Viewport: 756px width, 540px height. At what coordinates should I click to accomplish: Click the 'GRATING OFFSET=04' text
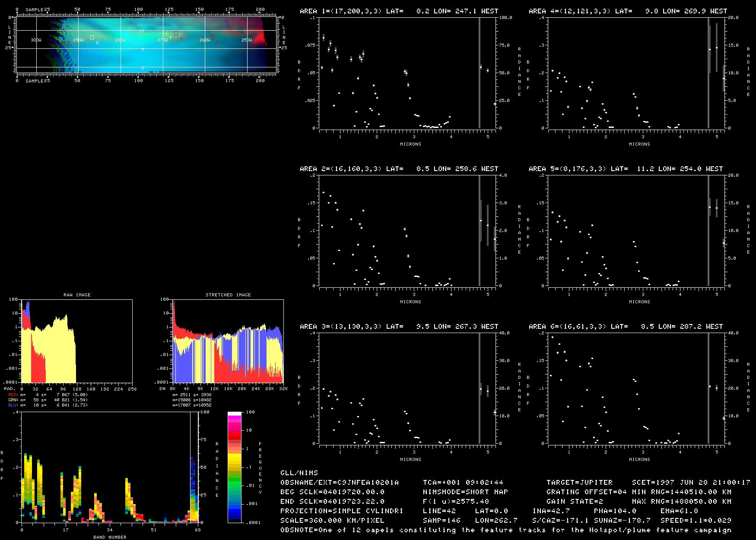[x=587, y=492]
